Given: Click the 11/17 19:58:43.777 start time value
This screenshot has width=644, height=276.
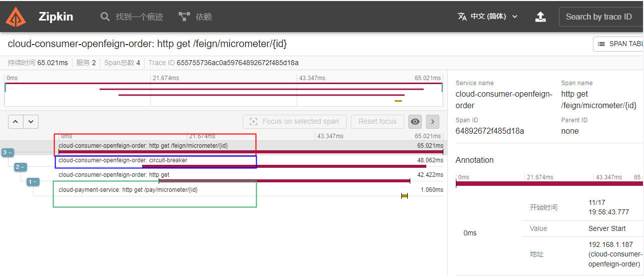Looking at the screenshot, I should click(608, 207).
